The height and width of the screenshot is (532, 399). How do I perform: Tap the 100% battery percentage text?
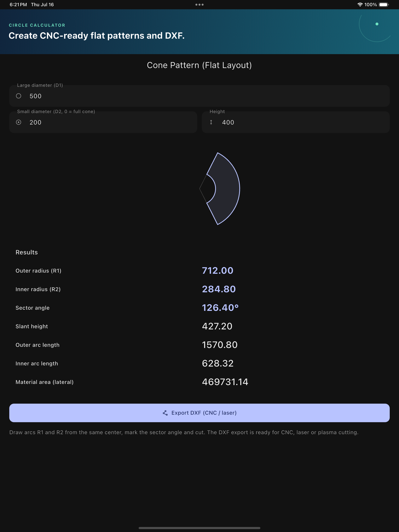[x=371, y=5]
